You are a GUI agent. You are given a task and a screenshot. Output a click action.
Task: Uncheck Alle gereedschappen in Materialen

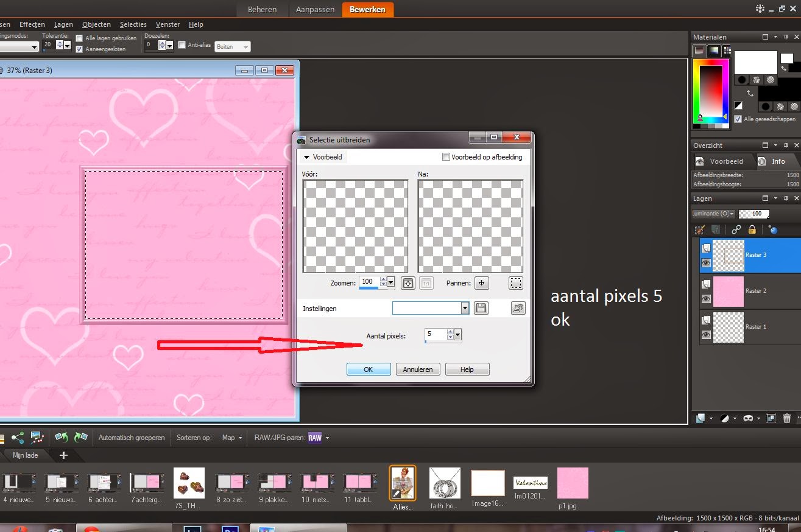(x=738, y=119)
